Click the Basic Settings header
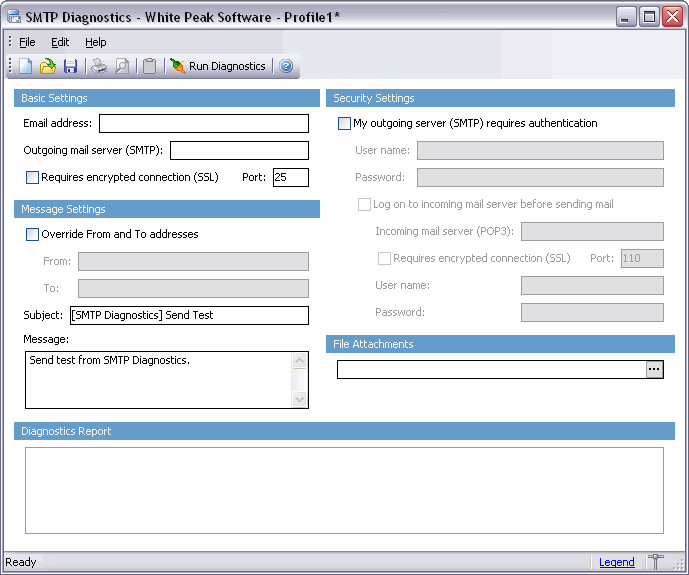This screenshot has width=689, height=575. (x=167, y=98)
